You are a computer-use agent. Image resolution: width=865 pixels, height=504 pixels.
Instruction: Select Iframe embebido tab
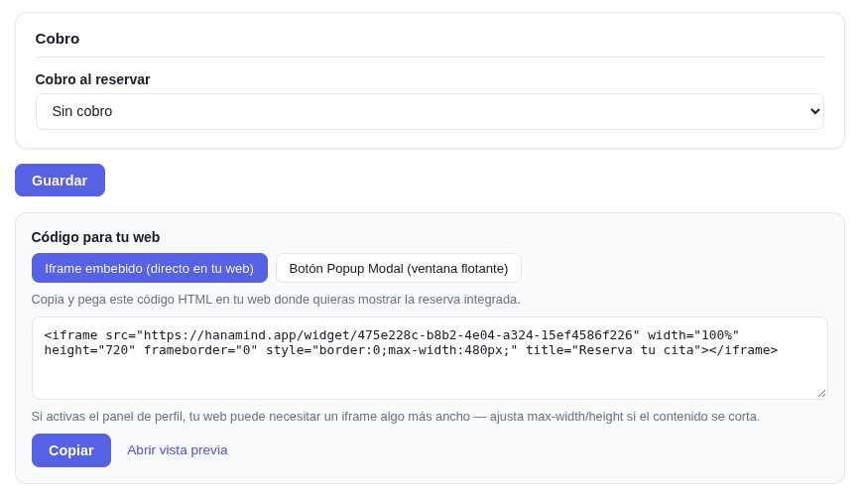[x=150, y=268]
